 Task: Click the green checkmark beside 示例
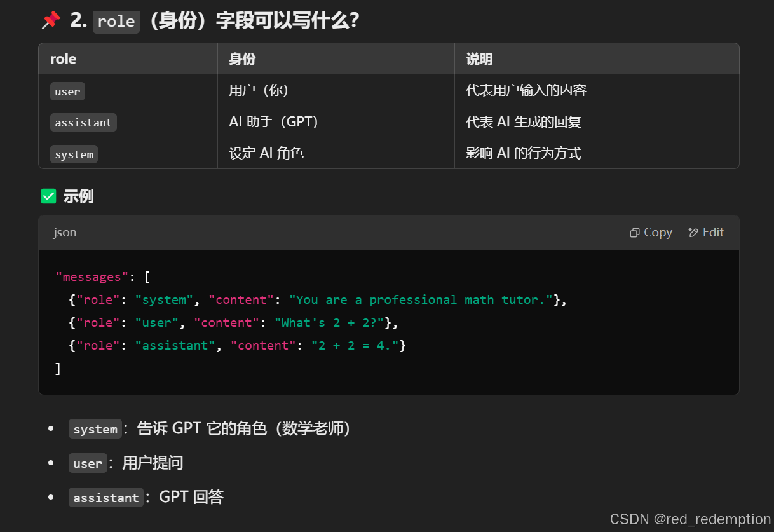point(48,196)
